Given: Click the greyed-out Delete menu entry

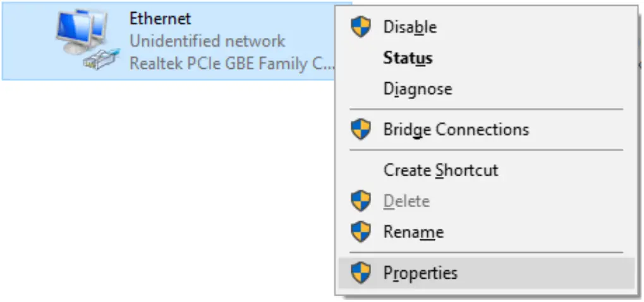Looking at the screenshot, I should pyautogui.click(x=406, y=201).
